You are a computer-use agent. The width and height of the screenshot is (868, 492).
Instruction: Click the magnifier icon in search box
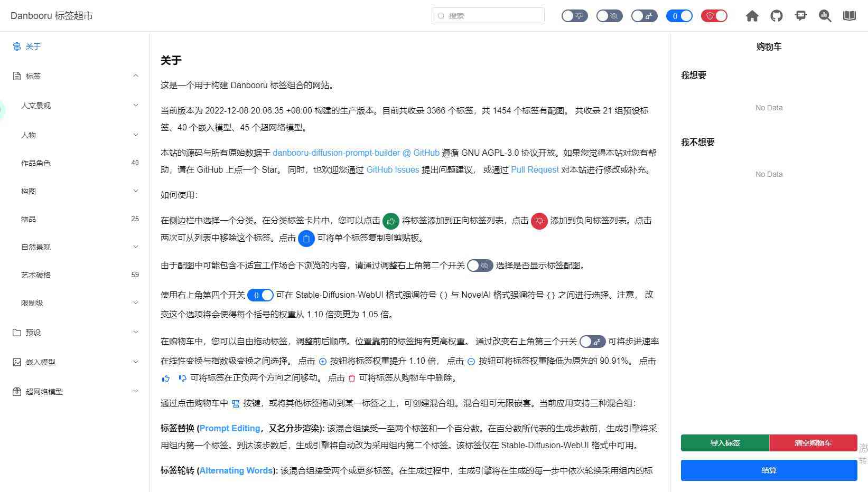coord(441,16)
